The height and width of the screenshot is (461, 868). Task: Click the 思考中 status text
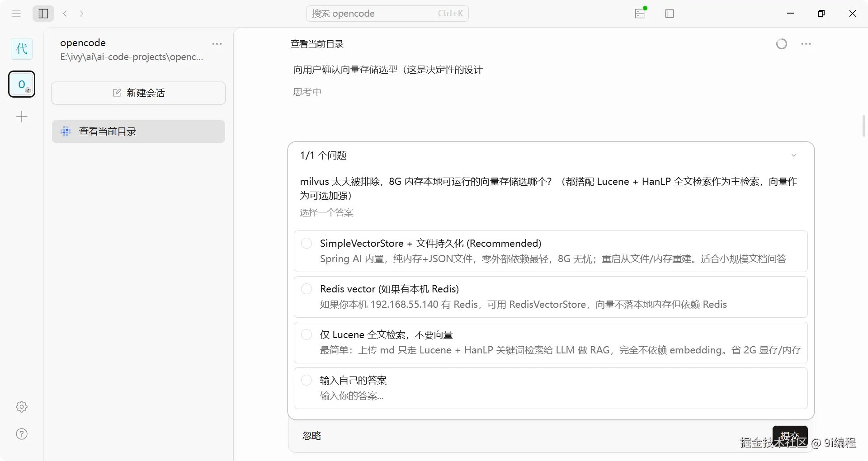(307, 92)
